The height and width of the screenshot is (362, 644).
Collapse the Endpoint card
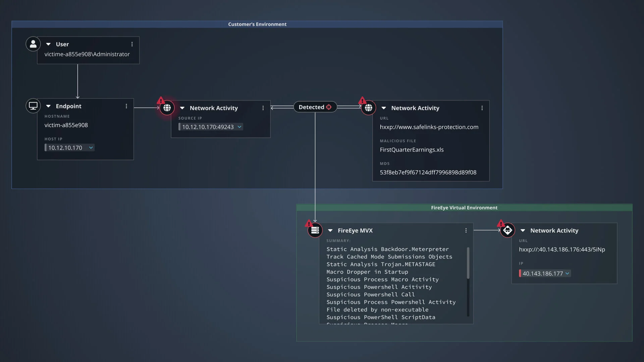point(48,106)
